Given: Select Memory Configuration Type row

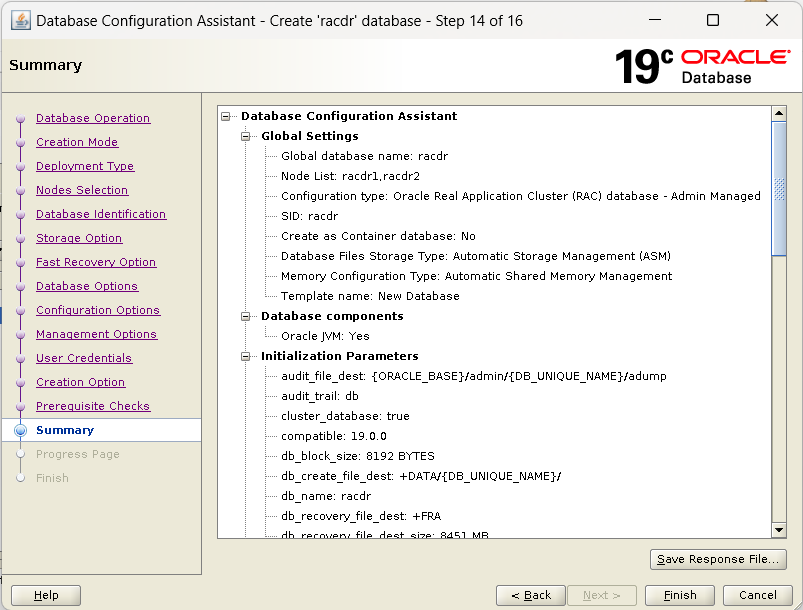Looking at the screenshot, I should pyautogui.click(x=476, y=276).
